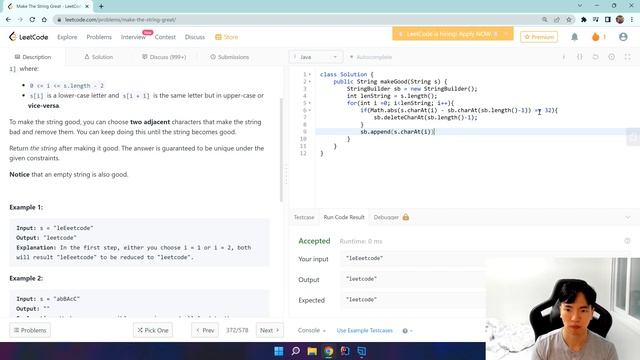Click the curly braces format icon
Image resolution: width=640 pixels, height=360 pixels.
[580, 57]
